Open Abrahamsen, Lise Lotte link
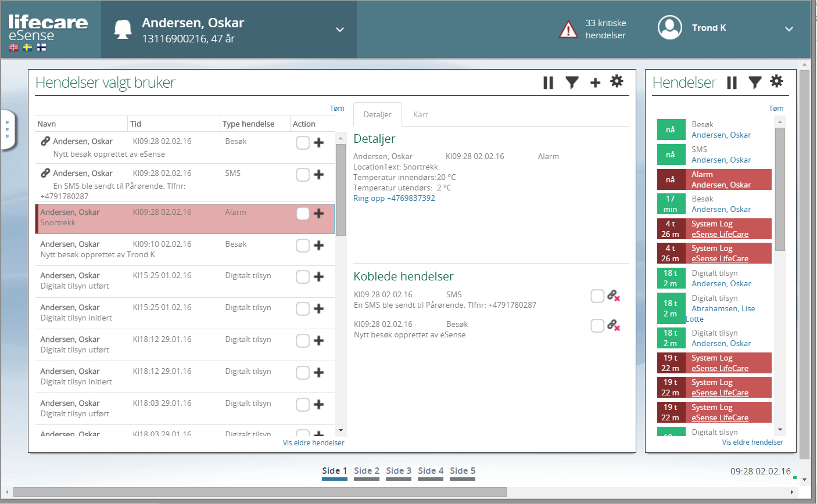 coord(723,314)
